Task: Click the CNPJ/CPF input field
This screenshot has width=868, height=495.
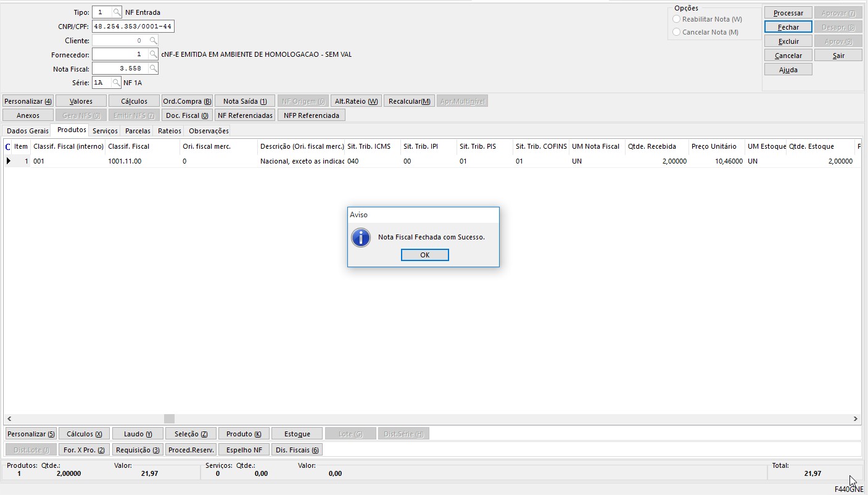Action: point(133,27)
